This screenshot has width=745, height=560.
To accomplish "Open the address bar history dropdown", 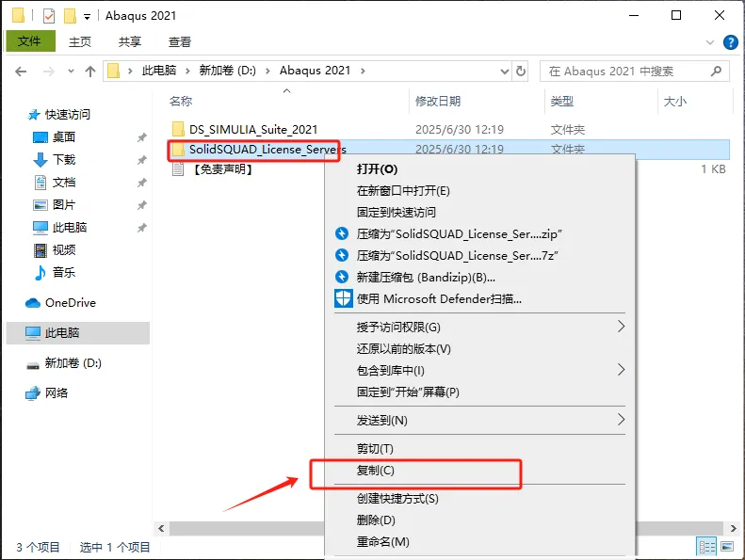I will coord(505,72).
